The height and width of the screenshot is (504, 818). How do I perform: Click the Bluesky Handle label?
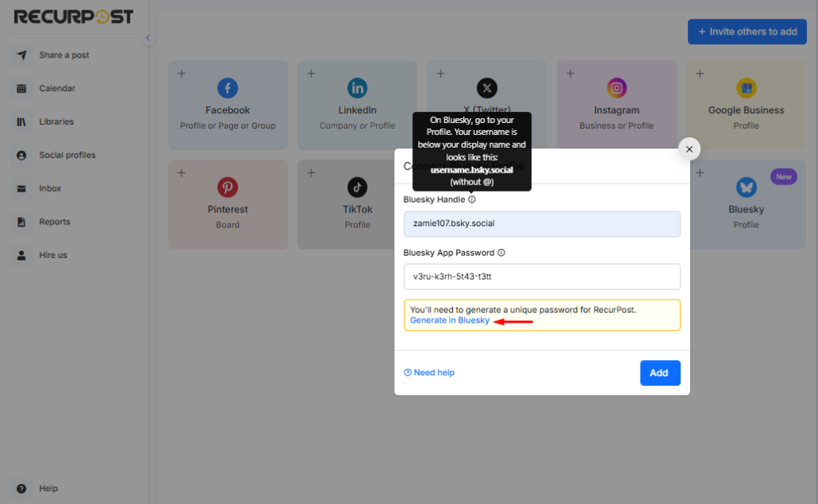434,200
